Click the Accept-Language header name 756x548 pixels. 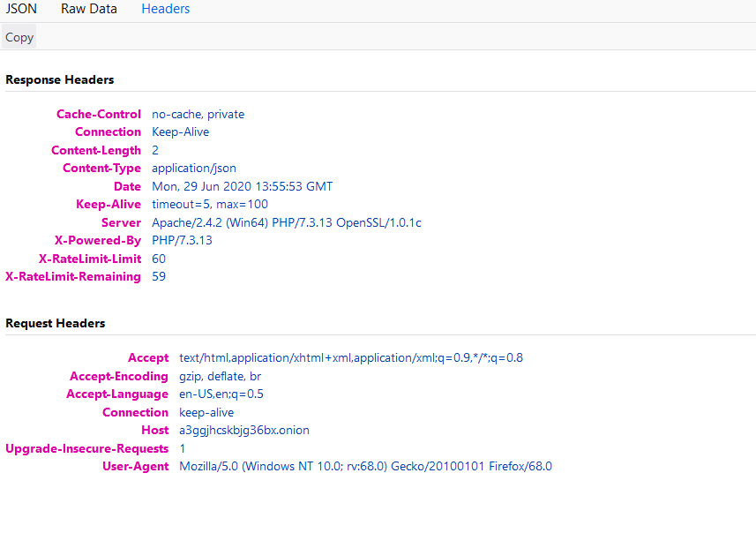pos(117,394)
